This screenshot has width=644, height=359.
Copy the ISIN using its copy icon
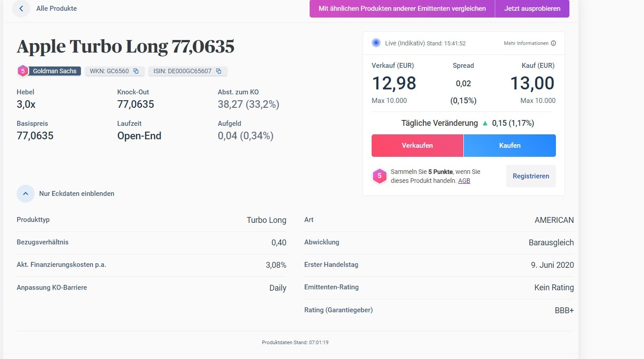(218, 71)
